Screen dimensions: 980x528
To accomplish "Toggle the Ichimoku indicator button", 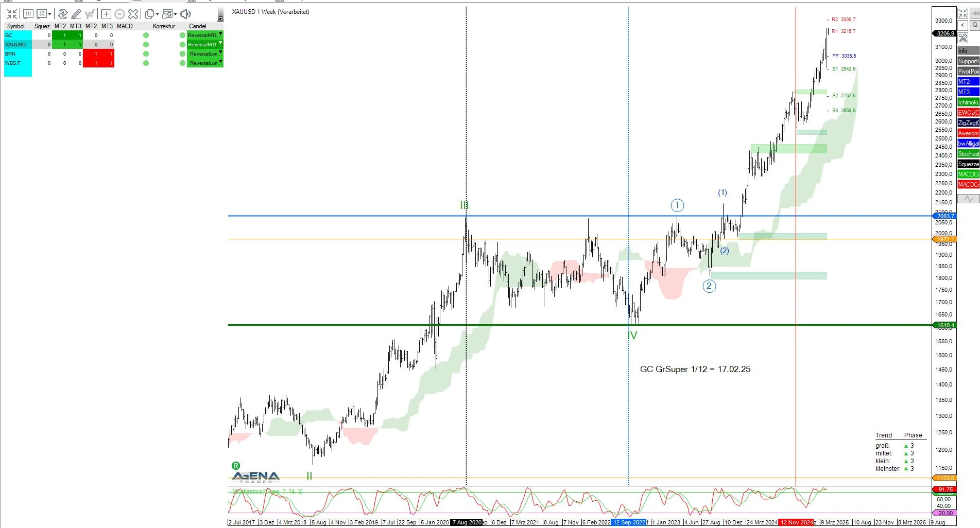I will [967, 102].
